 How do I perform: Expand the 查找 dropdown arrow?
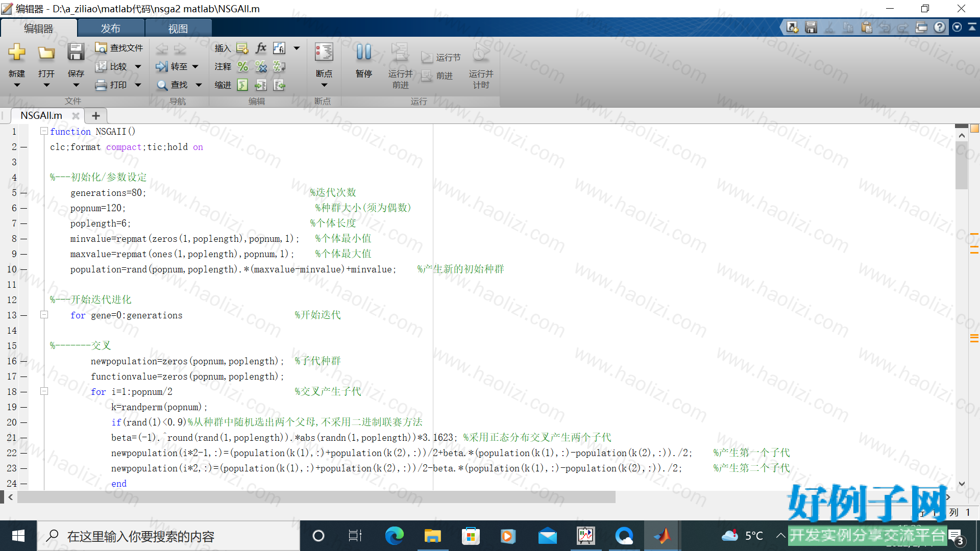[x=199, y=85]
